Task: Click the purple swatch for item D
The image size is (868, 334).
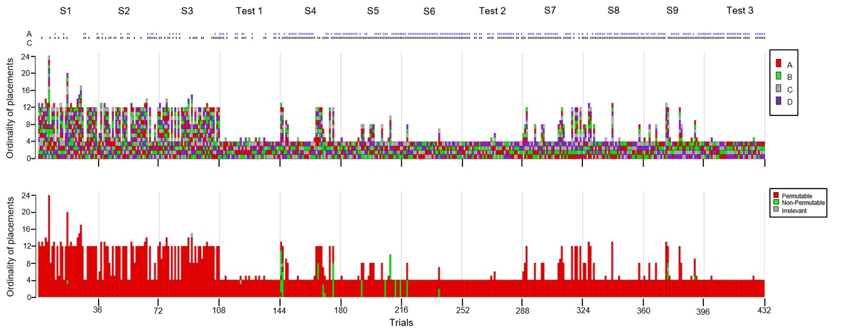Action: click(x=778, y=101)
